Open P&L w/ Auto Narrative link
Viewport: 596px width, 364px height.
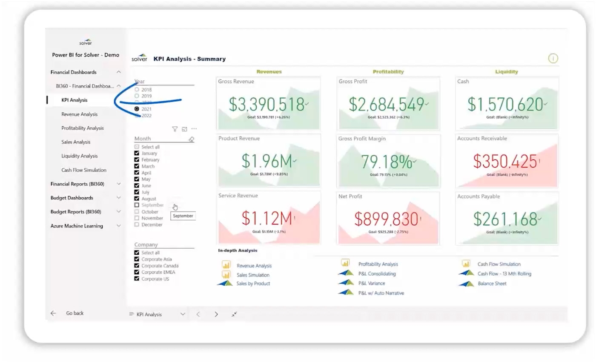(x=381, y=293)
